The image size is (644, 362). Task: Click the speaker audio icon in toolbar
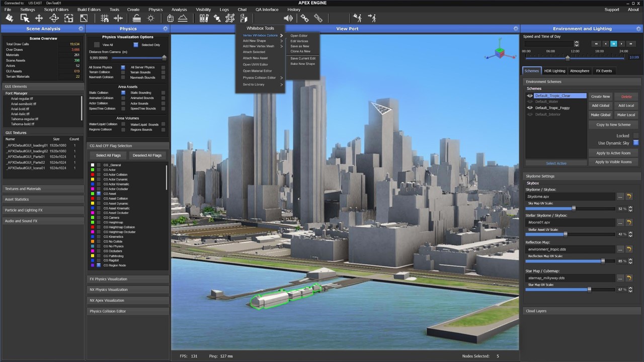[288, 19]
